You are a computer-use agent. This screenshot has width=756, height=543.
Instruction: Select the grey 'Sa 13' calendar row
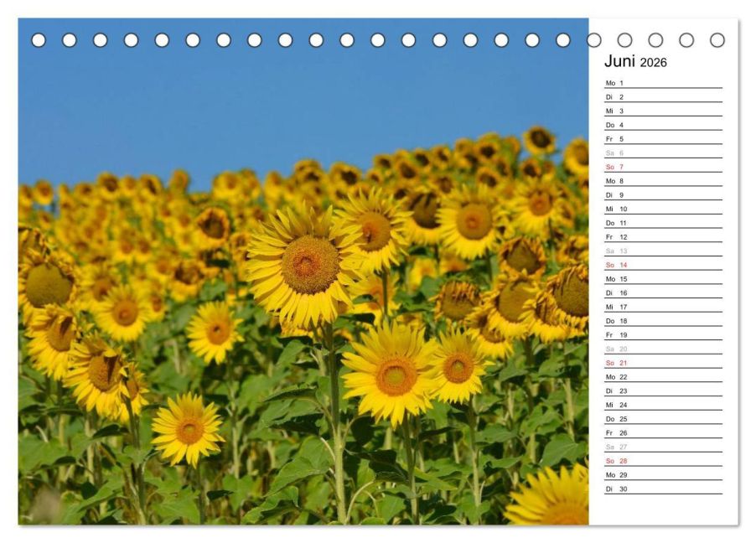pyautogui.click(x=664, y=251)
